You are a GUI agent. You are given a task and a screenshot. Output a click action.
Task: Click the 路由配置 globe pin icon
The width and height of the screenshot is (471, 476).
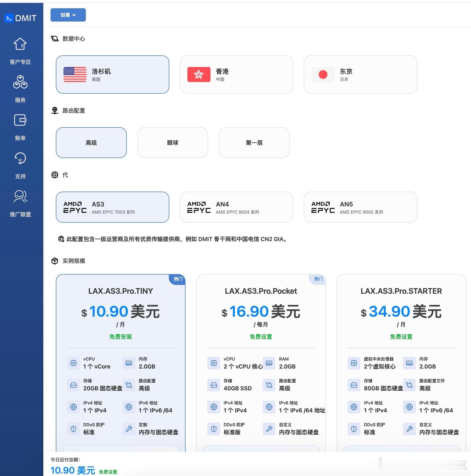click(x=55, y=111)
